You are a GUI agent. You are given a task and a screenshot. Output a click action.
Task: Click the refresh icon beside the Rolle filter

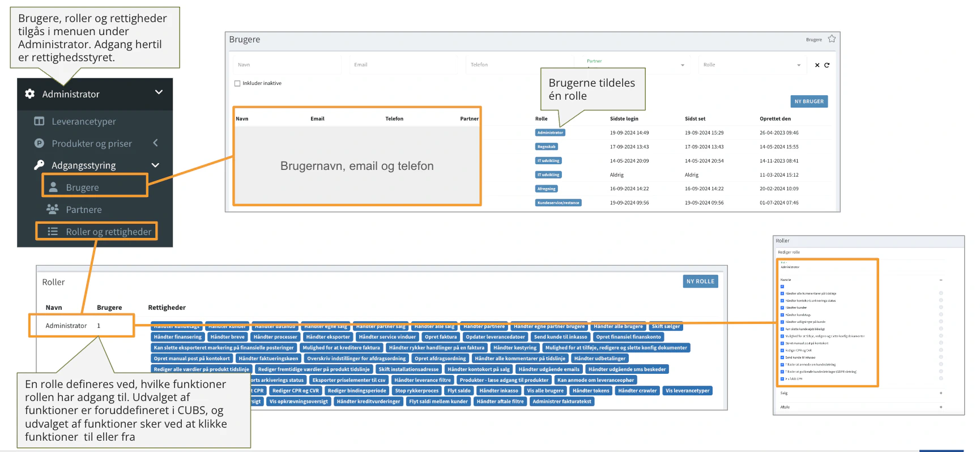pyautogui.click(x=826, y=65)
